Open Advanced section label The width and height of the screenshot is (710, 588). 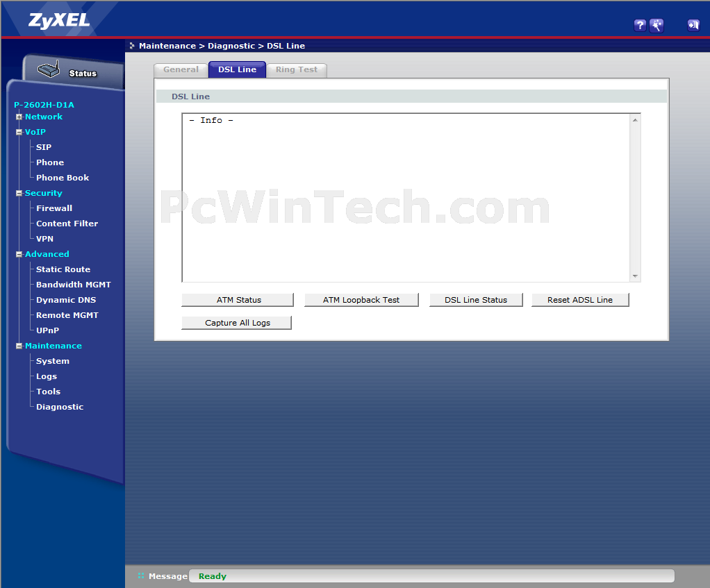tap(47, 254)
